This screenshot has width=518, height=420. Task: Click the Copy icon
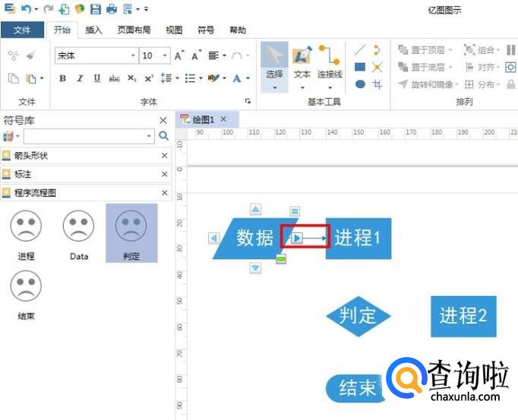click(14, 79)
